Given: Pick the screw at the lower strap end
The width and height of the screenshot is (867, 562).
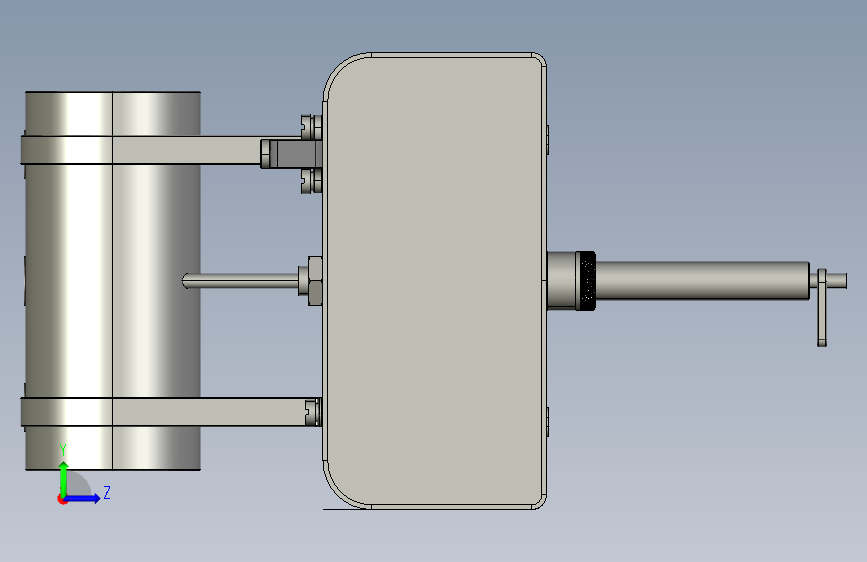Looking at the screenshot, I should click(313, 412).
